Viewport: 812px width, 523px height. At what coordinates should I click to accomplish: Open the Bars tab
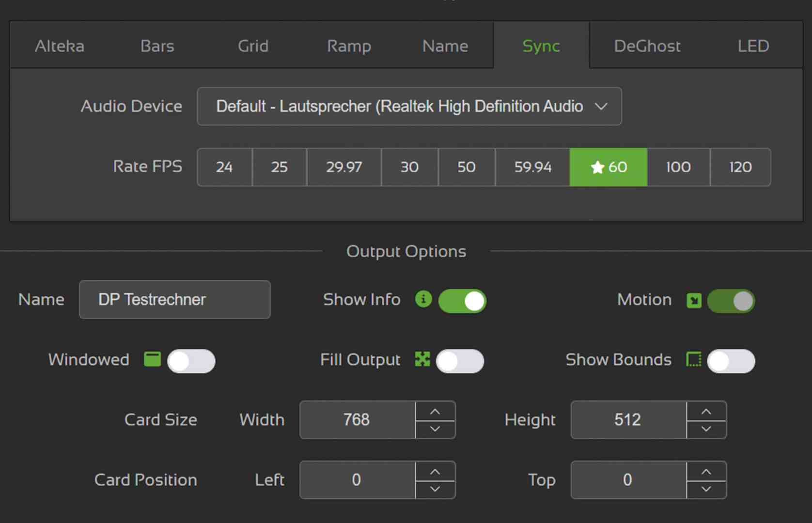coord(156,46)
